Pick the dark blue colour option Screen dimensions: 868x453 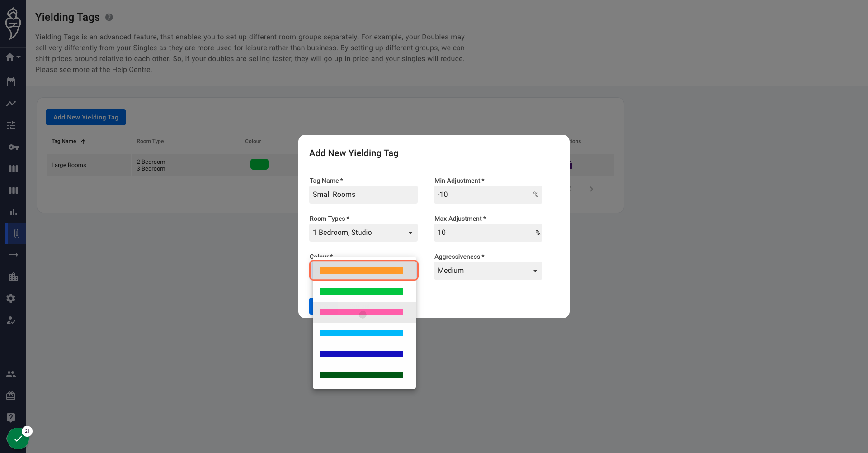pyautogui.click(x=364, y=354)
